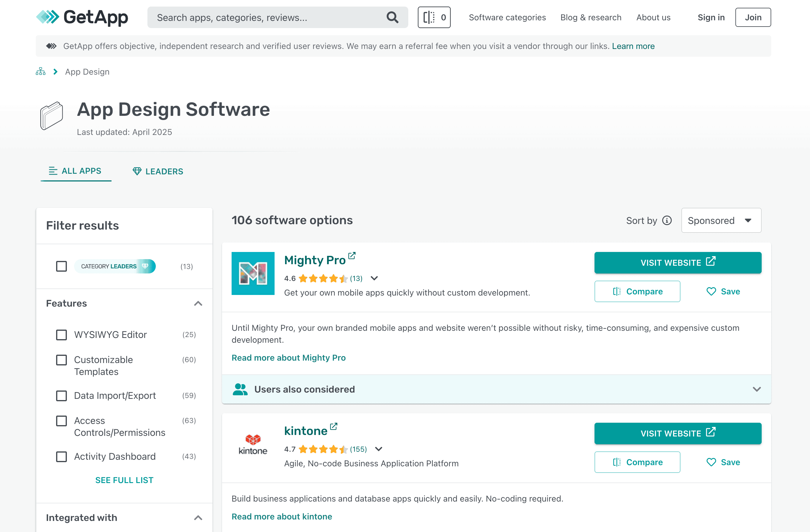Tick the Activity Dashboard checkbox
Image resolution: width=810 pixels, height=532 pixels.
[61, 456]
